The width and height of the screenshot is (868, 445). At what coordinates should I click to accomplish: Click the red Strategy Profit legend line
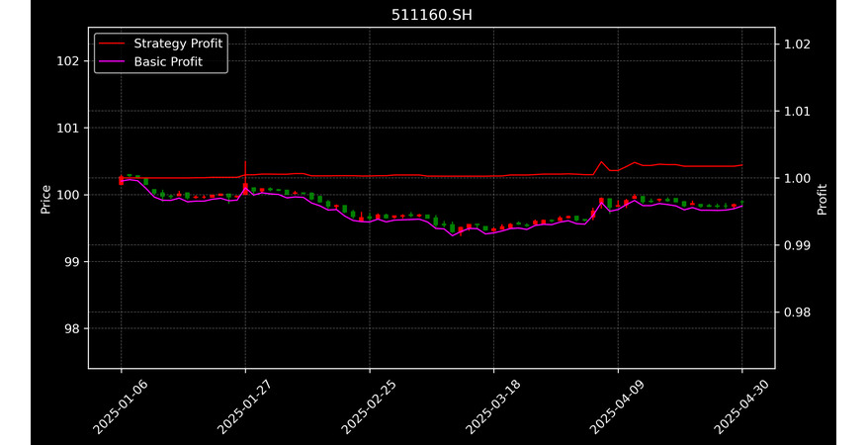pos(112,44)
